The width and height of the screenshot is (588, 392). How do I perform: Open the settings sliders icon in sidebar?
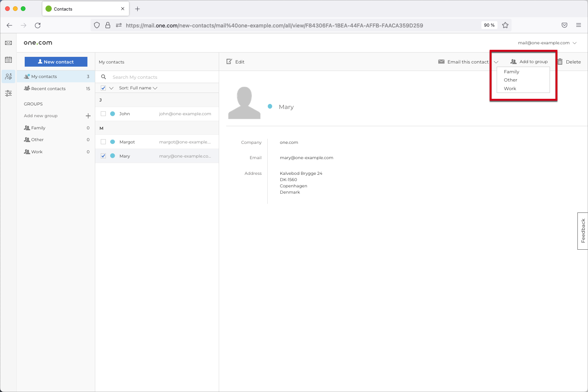point(8,93)
